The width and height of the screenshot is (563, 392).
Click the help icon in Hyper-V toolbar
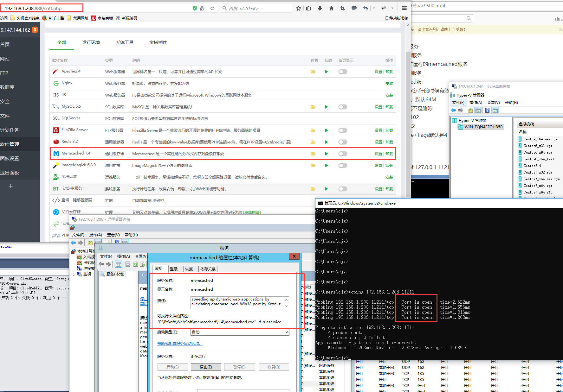(487, 110)
